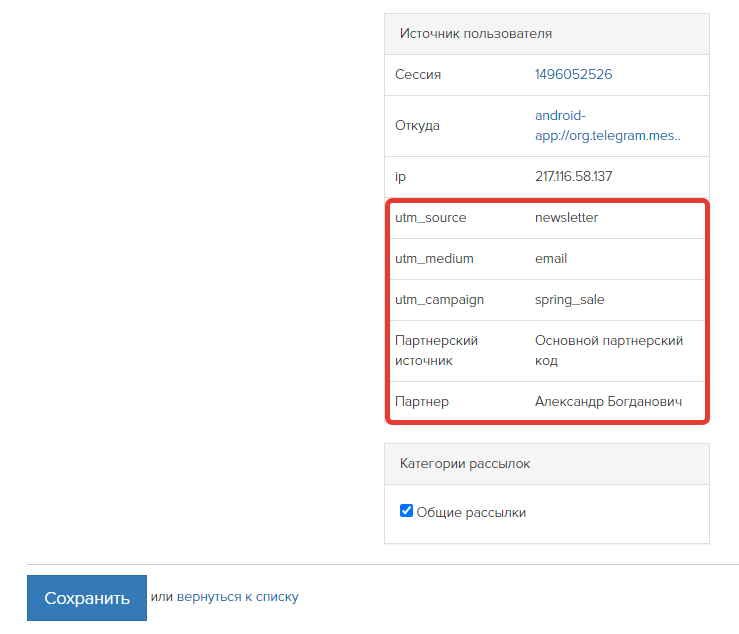This screenshot has width=739, height=634.
Task: Click the Сохранить button
Action: (x=87, y=598)
